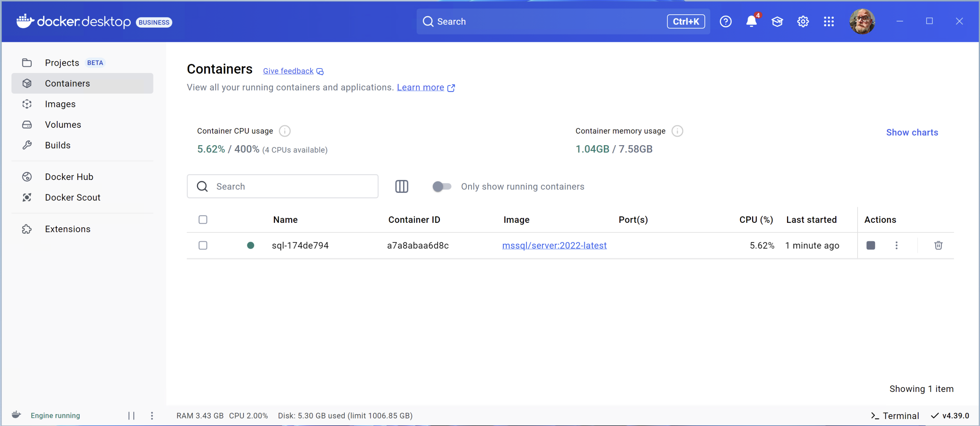Stop the sql-174de794 container
This screenshot has height=426, width=980.
pyautogui.click(x=871, y=245)
